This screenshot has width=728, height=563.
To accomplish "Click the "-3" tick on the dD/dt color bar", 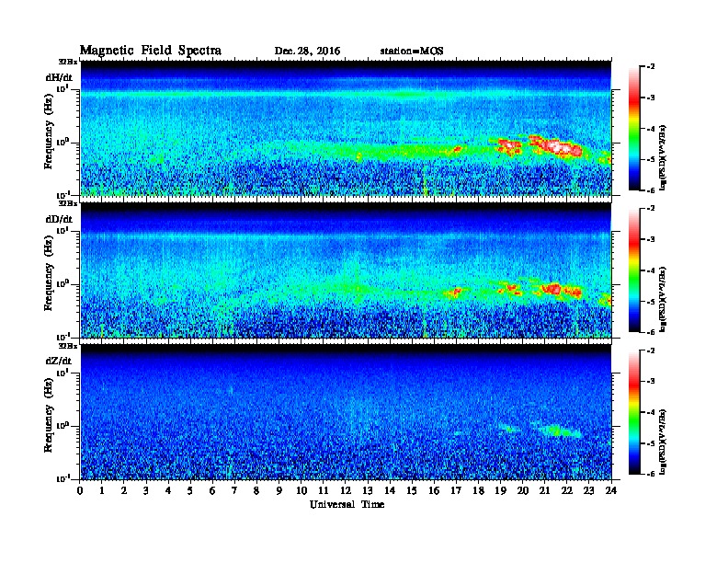I will 651,239.
